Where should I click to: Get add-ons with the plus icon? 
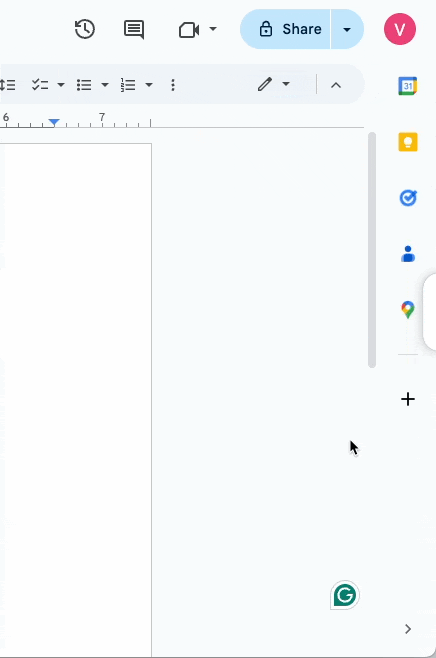tap(408, 399)
